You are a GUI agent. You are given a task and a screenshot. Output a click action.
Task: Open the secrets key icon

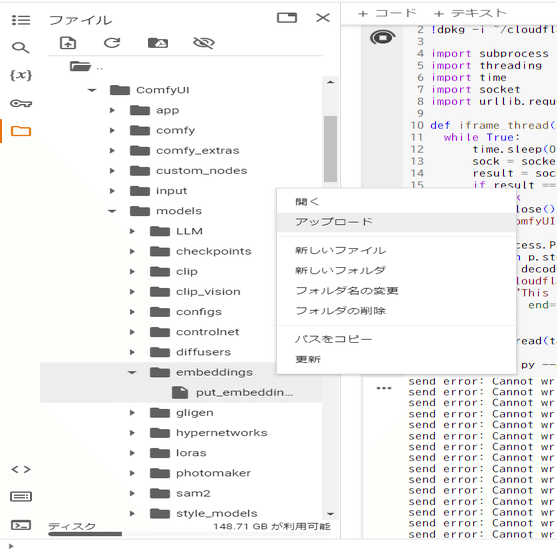(21, 103)
